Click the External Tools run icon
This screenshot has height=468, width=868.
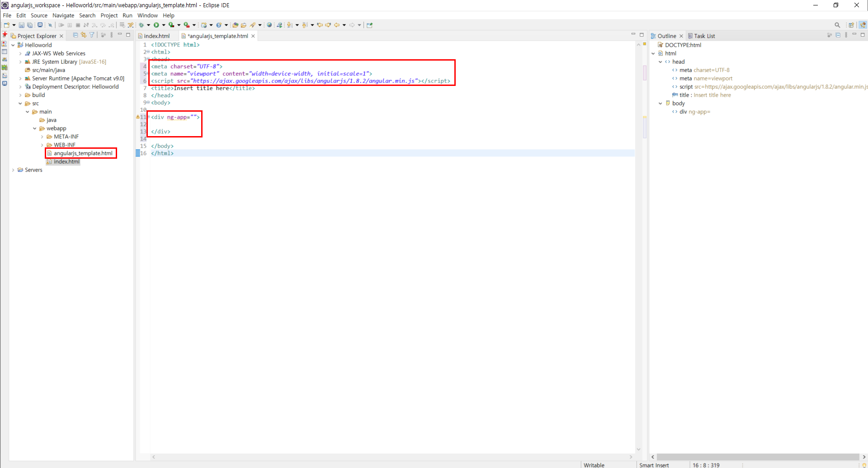[x=186, y=25]
